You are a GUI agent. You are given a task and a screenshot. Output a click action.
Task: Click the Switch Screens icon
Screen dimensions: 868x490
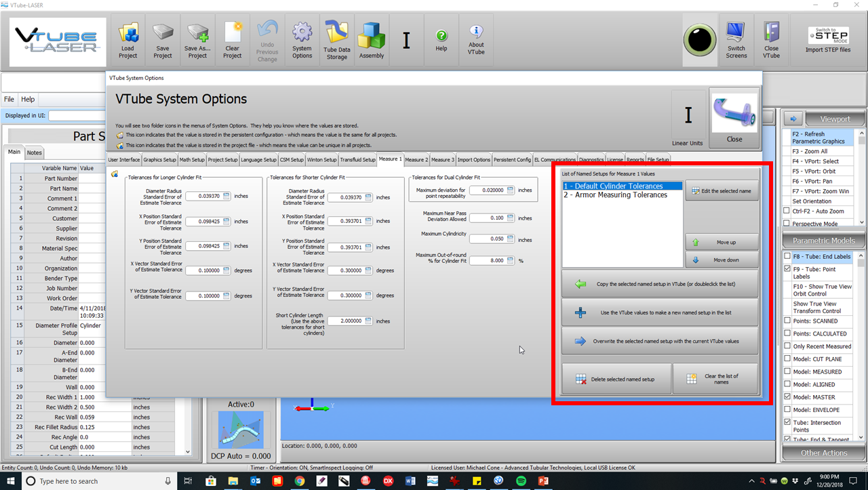pos(736,40)
